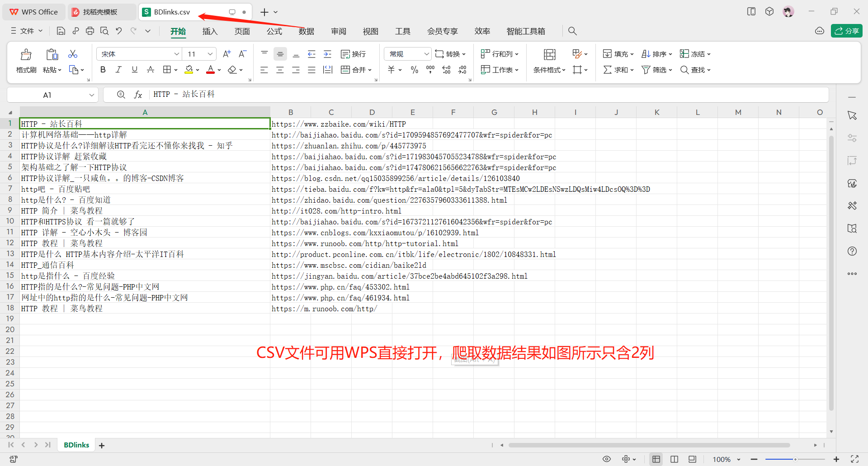The image size is (868, 466).
Task: Click the cell borders icon
Action: pyautogui.click(x=167, y=70)
